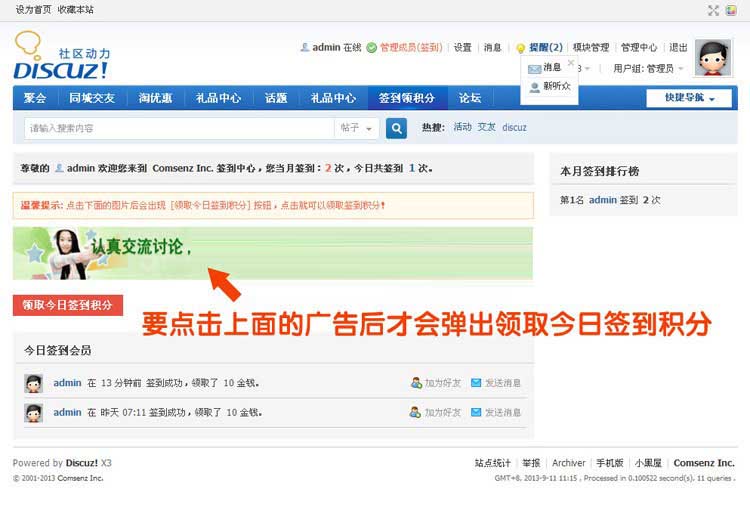The image size is (750, 523).
Task: Open the 礼品中心 tab after 话题
Action: pyautogui.click(x=333, y=98)
